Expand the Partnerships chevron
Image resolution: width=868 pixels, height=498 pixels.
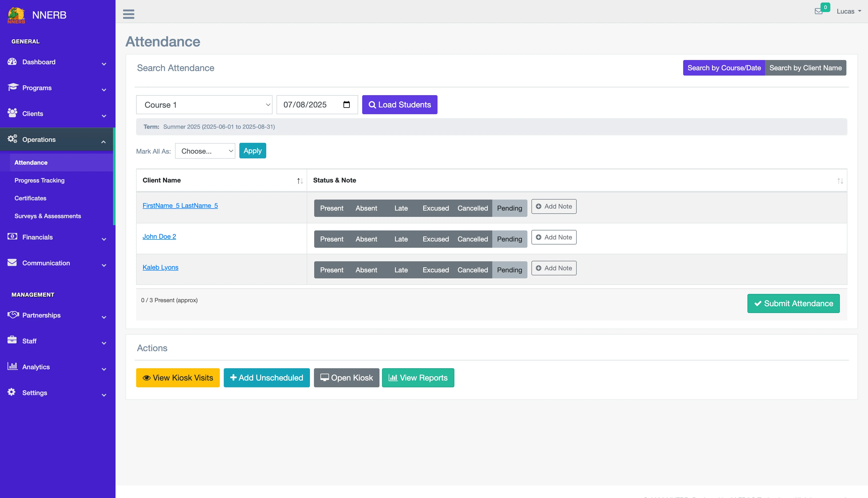coord(104,317)
